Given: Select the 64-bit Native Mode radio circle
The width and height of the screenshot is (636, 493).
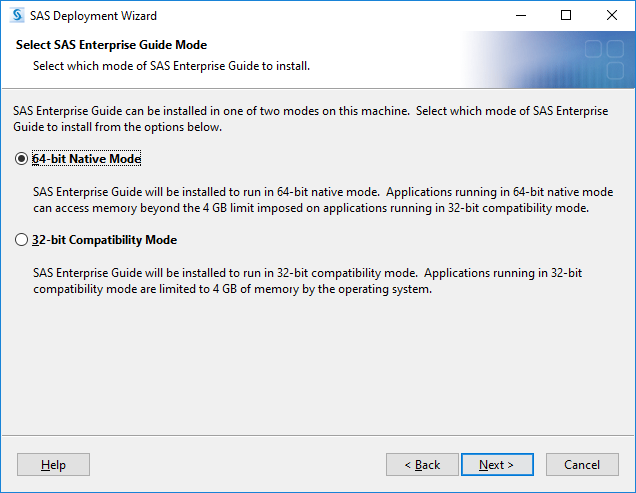Looking at the screenshot, I should click(x=21, y=159).
